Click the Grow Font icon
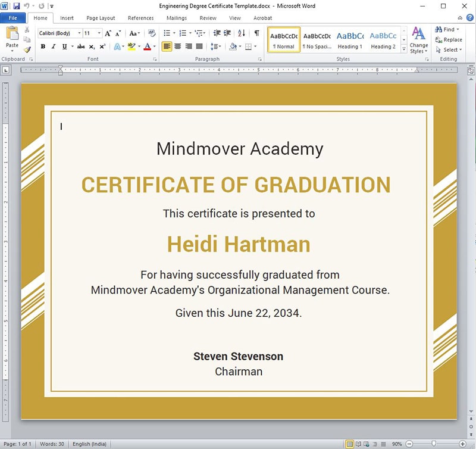Image resolution: width=476 pixels, height=449 pixels. pos(108,33)
